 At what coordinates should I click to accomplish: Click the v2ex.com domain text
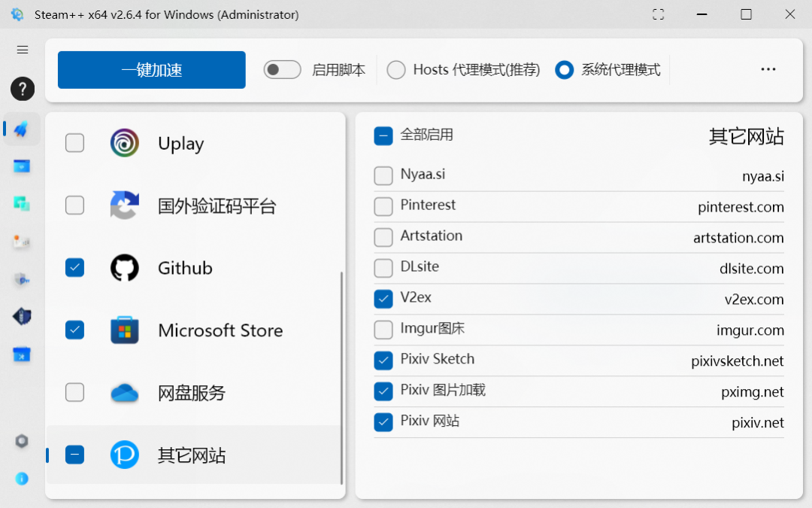[x=754, y=300]
